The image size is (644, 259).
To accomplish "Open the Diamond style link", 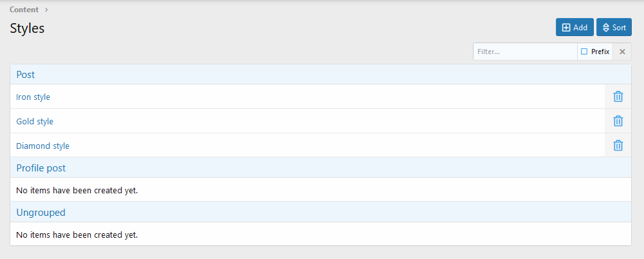I will click(x=42, y=146).
